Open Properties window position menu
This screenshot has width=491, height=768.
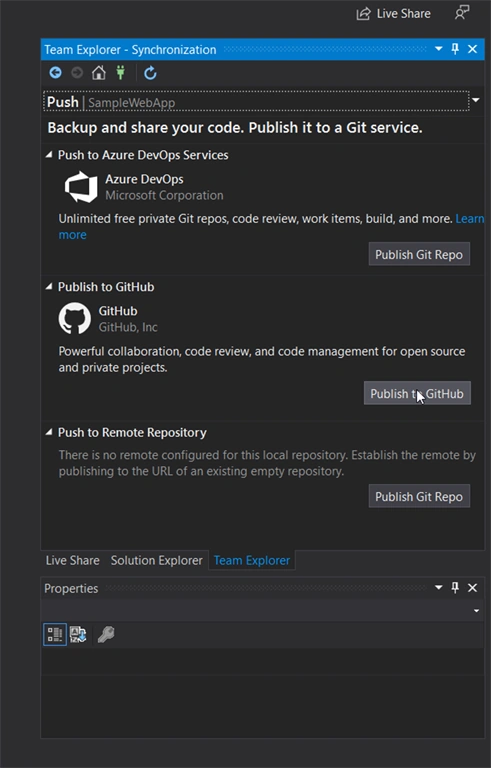439,587
